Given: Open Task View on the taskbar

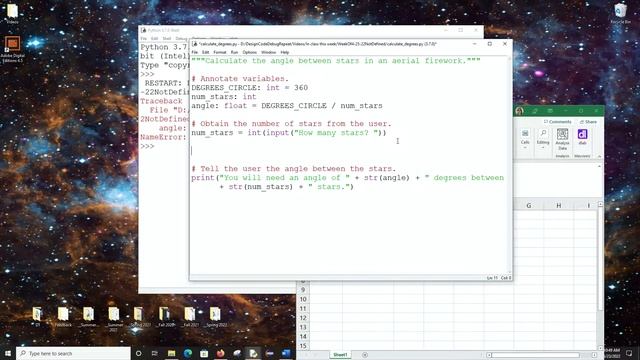Looking at the screenshot, I should (x=155, y=353).
